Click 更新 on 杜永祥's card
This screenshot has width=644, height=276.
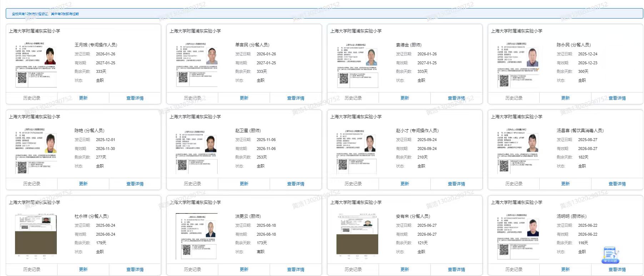pyautogui.click(x=83, y=270)
